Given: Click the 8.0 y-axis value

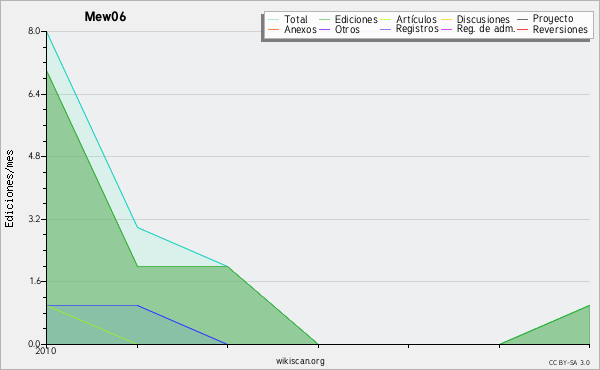Looking at the screenshot, I should coord(34,31).
